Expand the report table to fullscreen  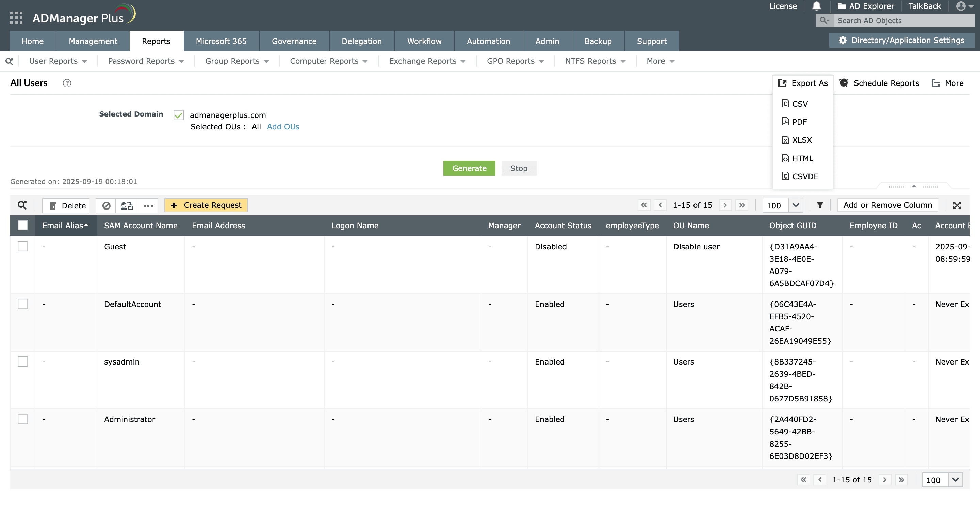pos(958,205)
